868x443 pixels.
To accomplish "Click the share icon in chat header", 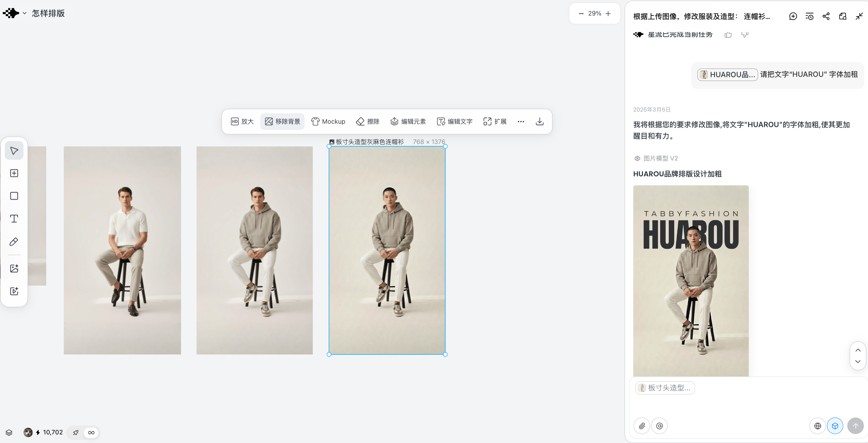I will tap(826, 16).
